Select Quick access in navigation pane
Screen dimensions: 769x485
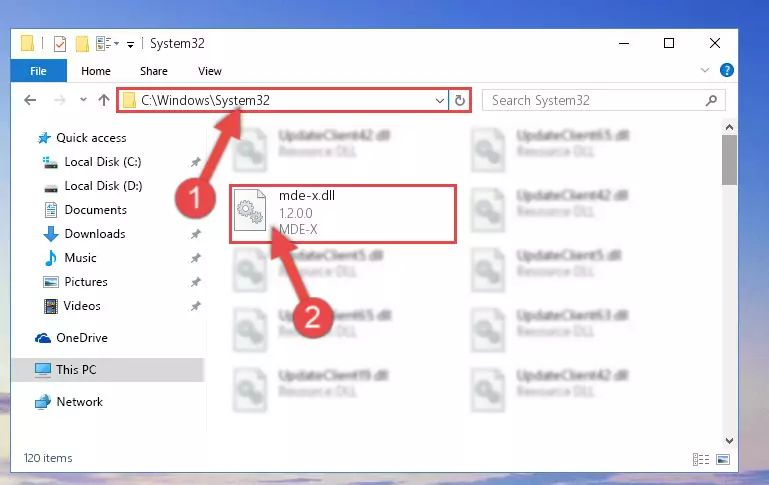pyautogui.click(x=91, y=138)
